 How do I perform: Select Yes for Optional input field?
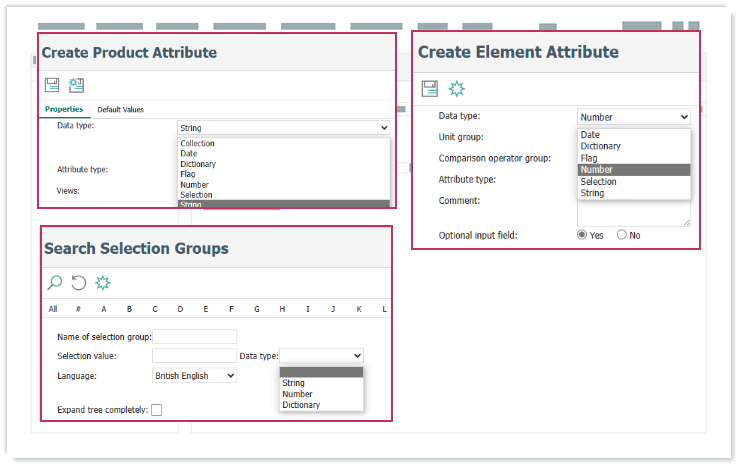(x=583, y=235)
